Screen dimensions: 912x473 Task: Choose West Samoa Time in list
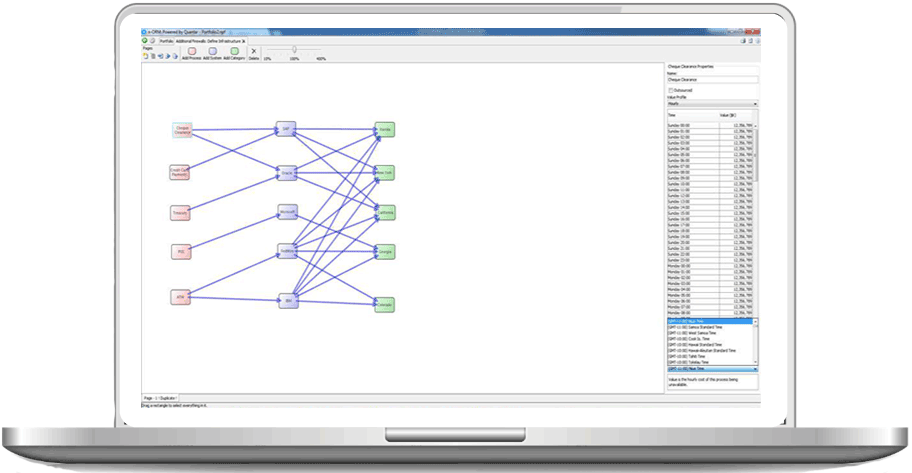(x=710, y=333)
